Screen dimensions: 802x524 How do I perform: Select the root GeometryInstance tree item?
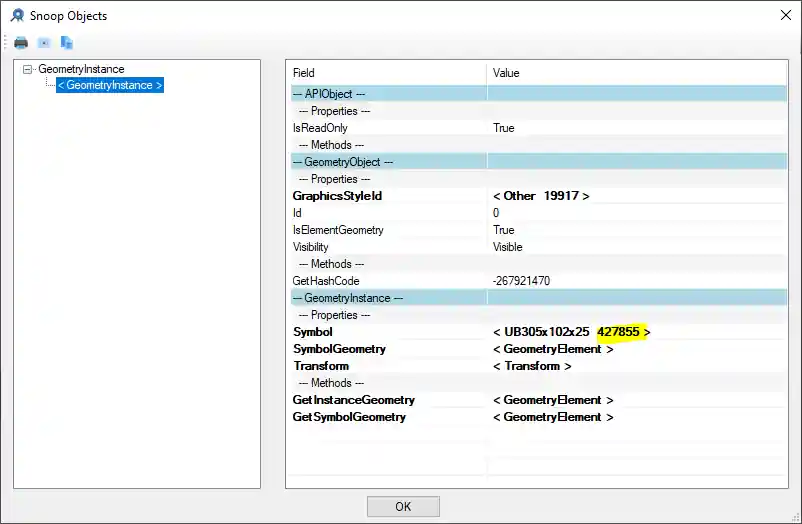coord(81,70)
